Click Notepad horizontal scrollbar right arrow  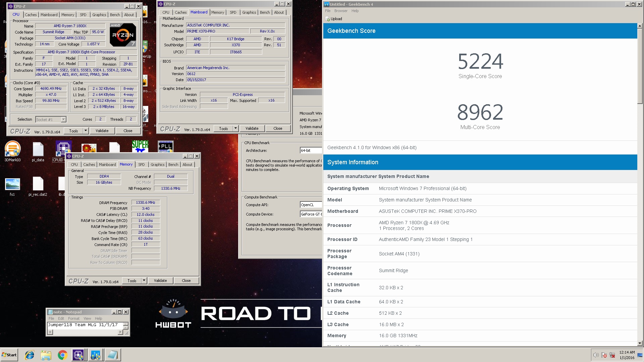pyautogui.click(x=120, y=332)
